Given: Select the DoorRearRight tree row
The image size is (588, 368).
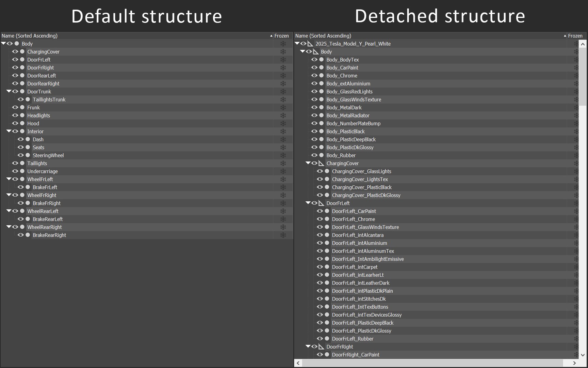Looking at the screenshot, I should tap(147, 83).
